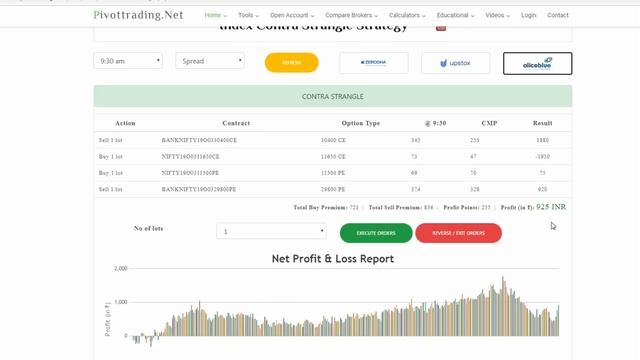
Task: Open the No of lots dropdown
Action: 271,231
